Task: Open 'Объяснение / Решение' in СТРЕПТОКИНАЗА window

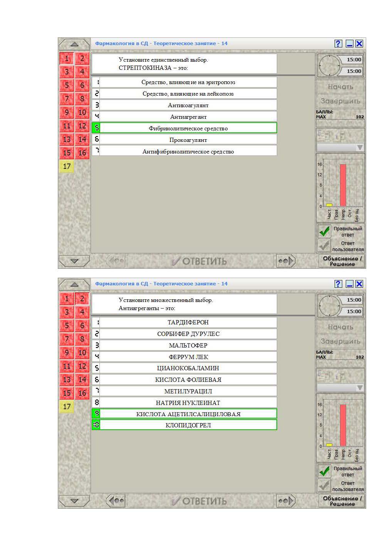Action: [342, 261]
